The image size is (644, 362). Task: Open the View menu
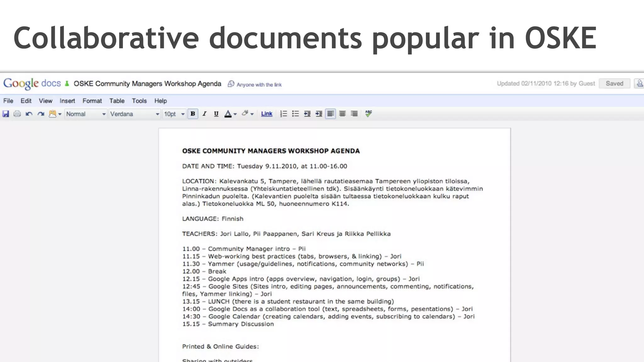pyautogui.click(x=46, y=101)
